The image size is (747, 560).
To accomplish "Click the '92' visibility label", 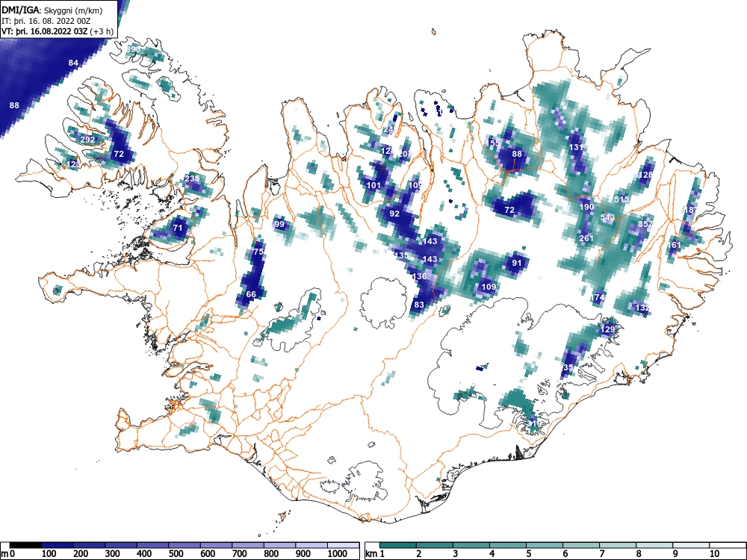I will tap(394, 214).
